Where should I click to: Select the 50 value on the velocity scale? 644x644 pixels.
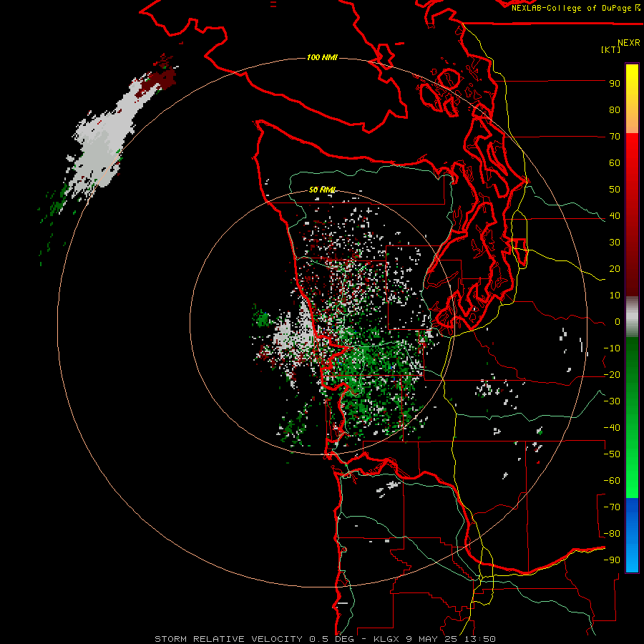[x=615, y=190]
